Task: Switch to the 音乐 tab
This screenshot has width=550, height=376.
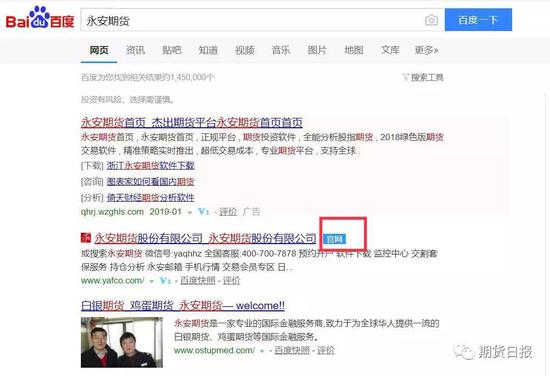Action: [281, 50]
